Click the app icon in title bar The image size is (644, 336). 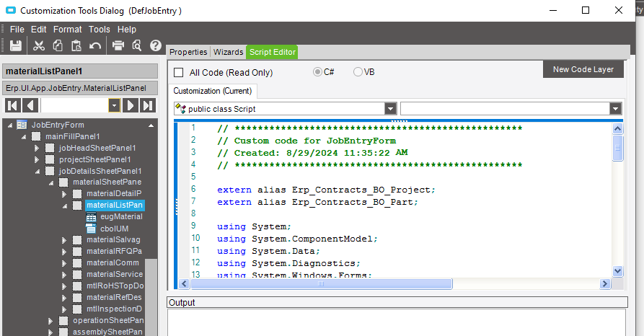point(10,10)
